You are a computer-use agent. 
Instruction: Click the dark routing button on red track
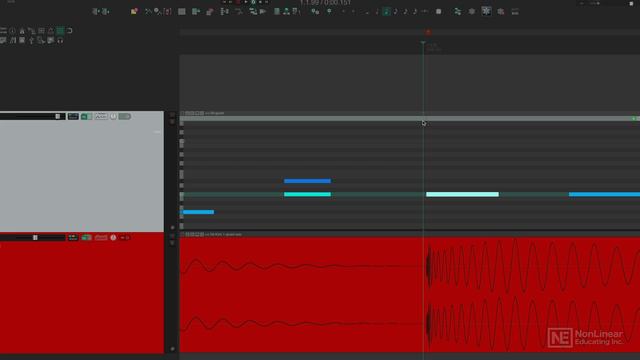(x=73, y=238)
